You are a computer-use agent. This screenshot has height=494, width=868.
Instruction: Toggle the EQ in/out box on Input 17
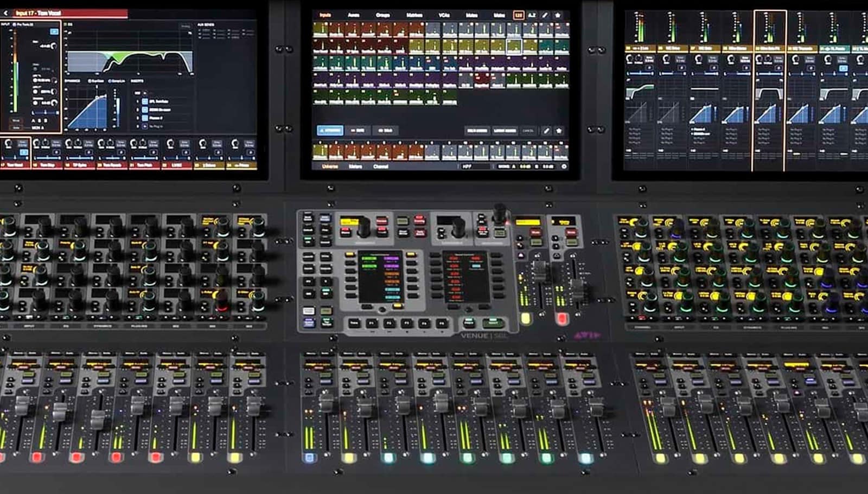[66, 25]
